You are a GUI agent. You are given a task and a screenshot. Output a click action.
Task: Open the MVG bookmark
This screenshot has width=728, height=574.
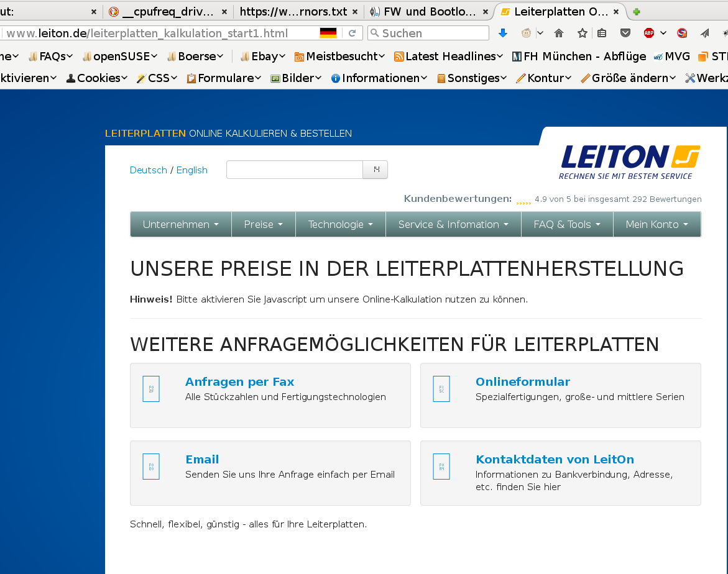click(x=671, y=56)
